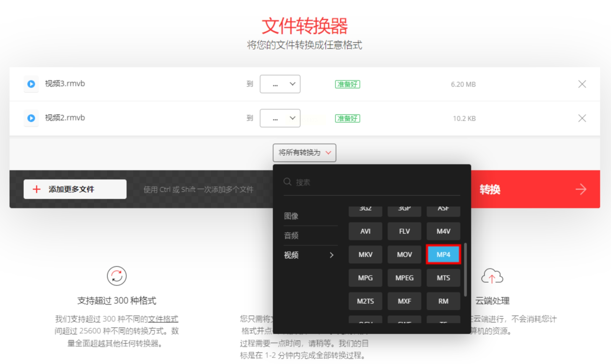Click play icon beside 视频3.rmvb
The width and height of the screenshot is (611, 364).
[31, 84]
